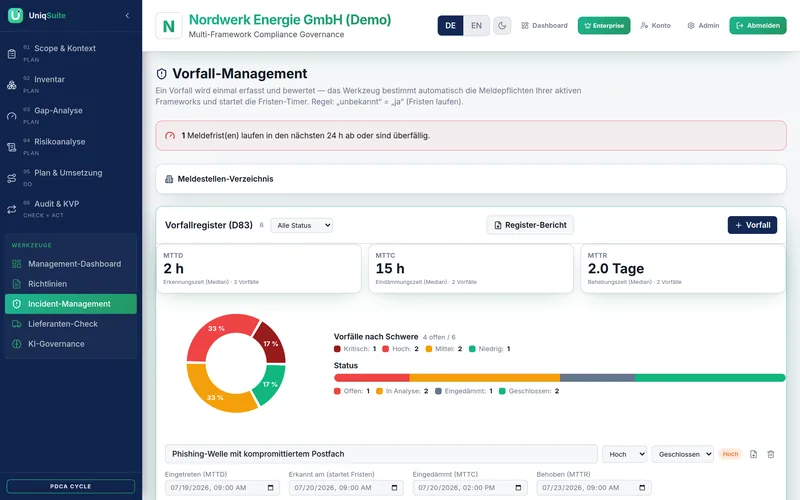Image resolution: width=800 pixels, height=500 pixels.
Task: Open the Konto page
Action: click(656, 26)
